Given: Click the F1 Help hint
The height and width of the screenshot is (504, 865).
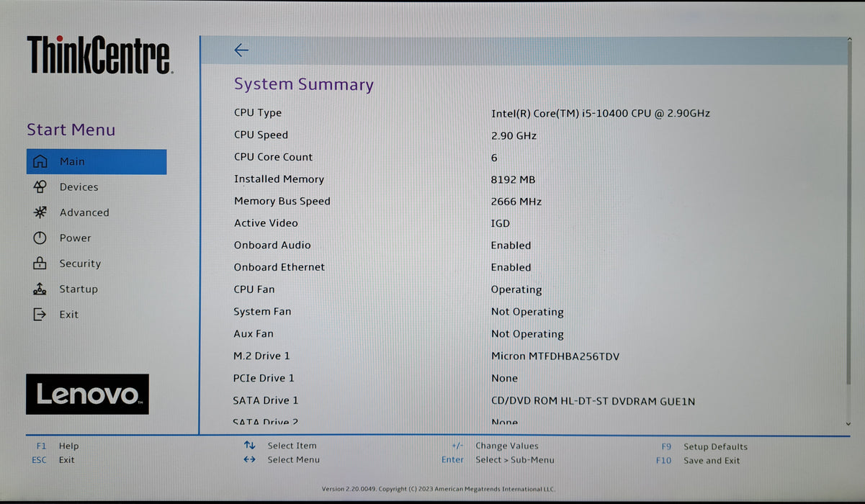Looking at the screenshot, I should (x=58, y=446).
